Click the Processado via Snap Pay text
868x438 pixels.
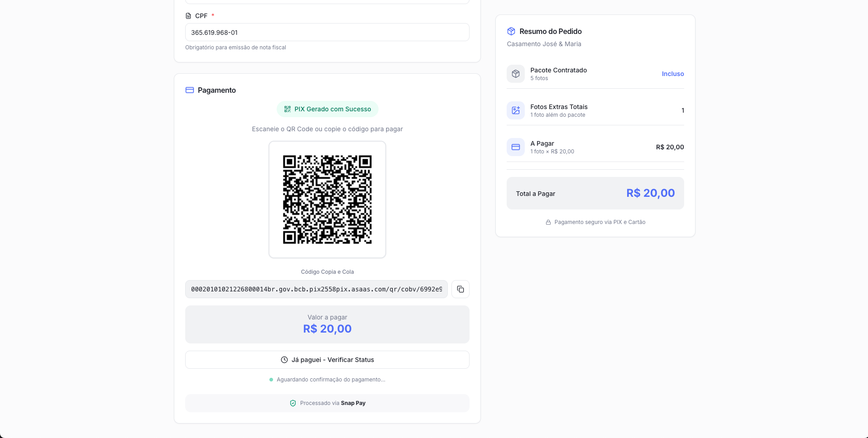click(333, 403)
